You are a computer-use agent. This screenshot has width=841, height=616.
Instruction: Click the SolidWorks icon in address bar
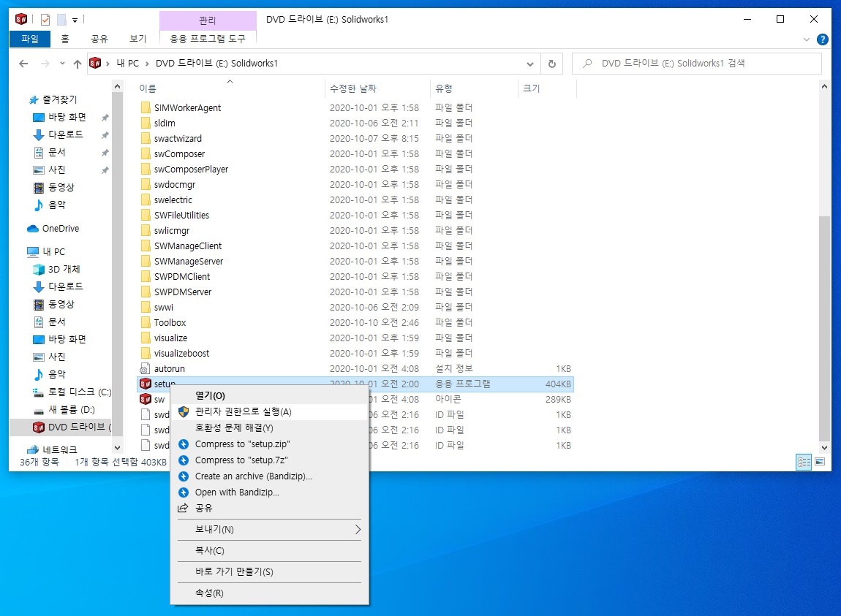(x=95, y=64)
